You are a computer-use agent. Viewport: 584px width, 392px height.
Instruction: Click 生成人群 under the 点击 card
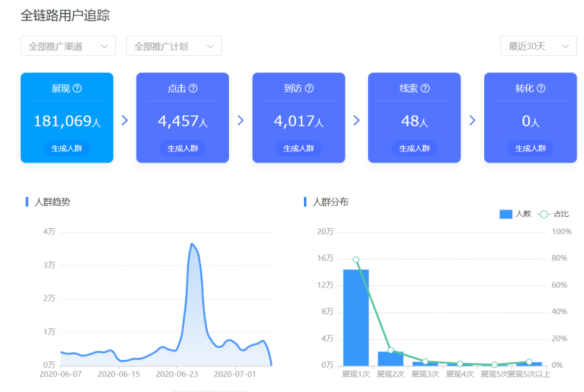(x=183, y=148)
